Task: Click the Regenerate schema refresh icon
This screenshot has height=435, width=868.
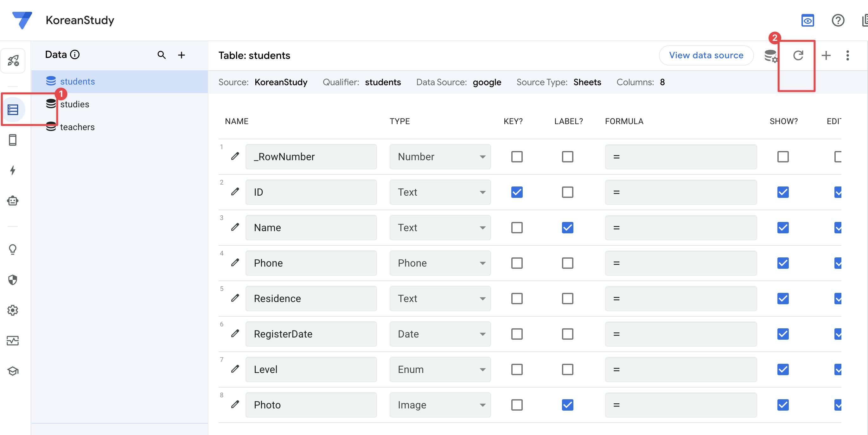Action: tap(798, 55)
